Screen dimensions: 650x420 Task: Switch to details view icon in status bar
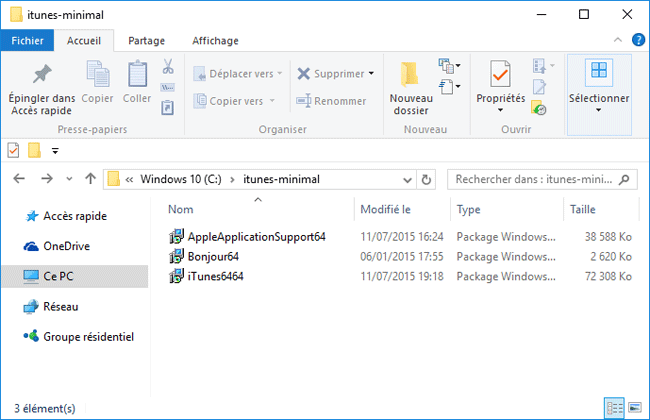(614, 408)
